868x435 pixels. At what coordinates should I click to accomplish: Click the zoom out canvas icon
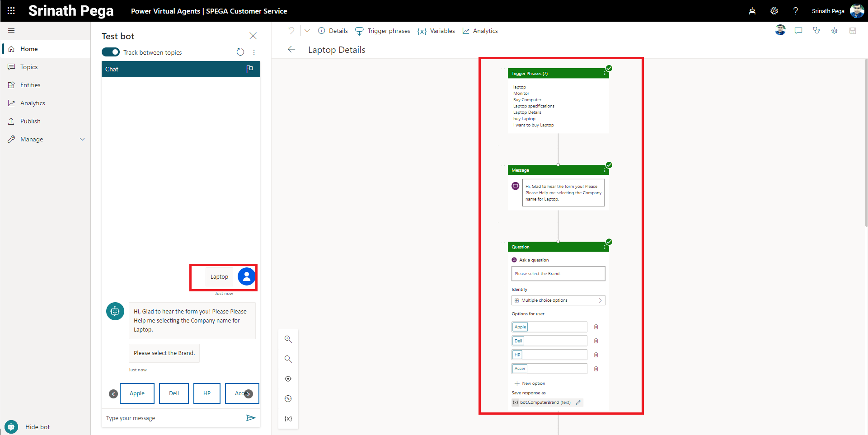288,359
